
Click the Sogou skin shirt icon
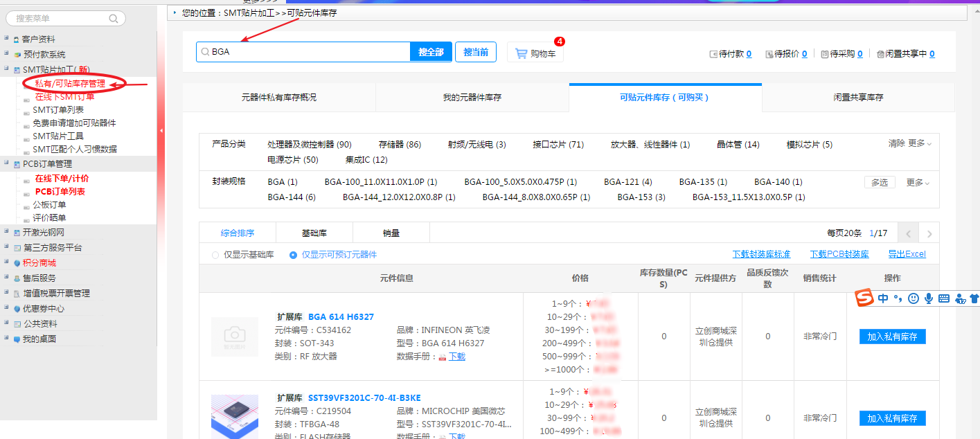(x=974, y=298)
